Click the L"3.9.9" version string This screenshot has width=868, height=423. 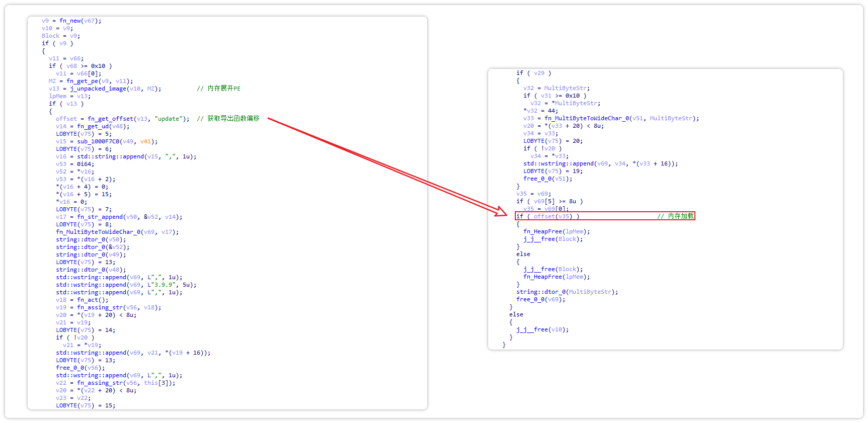pos(163,285)
